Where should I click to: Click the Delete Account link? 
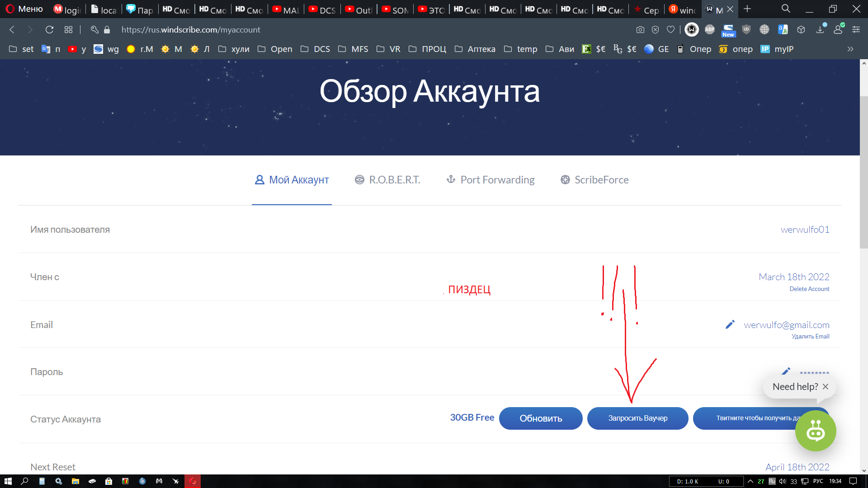tap(809, 289)
